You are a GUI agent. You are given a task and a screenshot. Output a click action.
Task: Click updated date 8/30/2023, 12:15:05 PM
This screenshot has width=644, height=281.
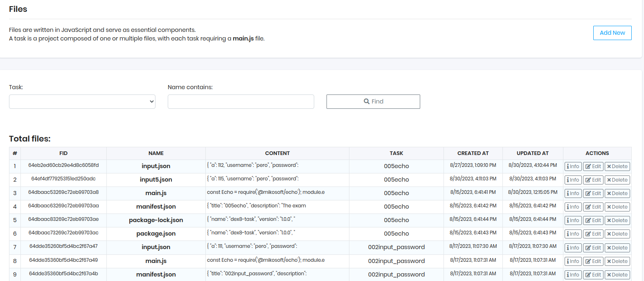[x=533, y=192]
